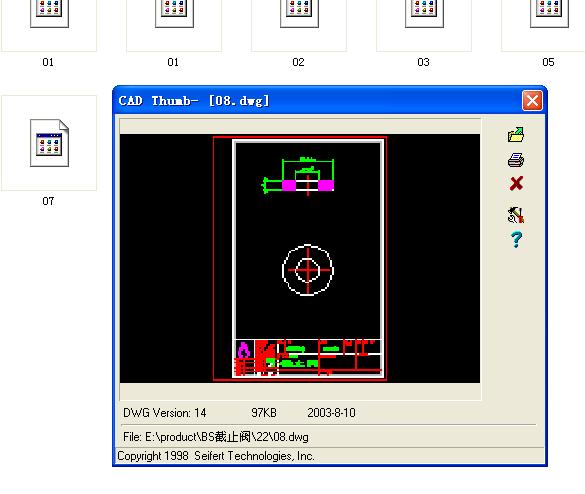Click the 08.dwg drawing preview image
This screenshot has width=585, height=494.
pos(300,258)
